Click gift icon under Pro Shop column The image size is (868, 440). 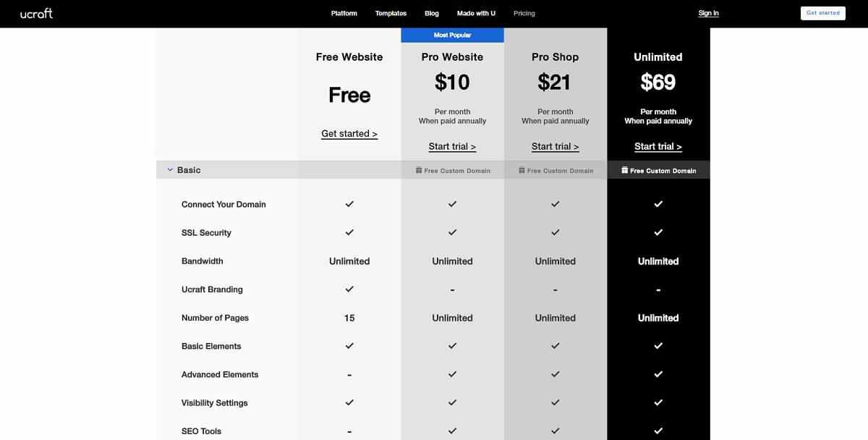(522, 171)
